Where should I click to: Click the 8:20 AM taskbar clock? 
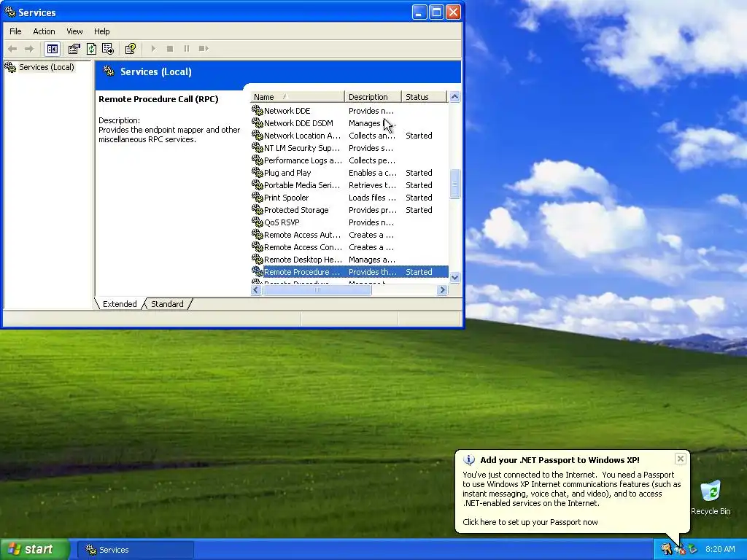[720, 549]
